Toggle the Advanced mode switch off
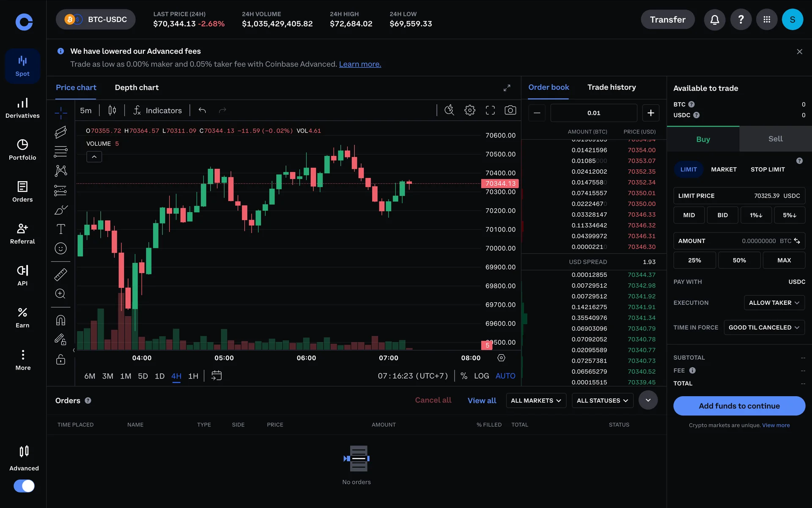The height and width of the screenshot is (508, 812). tap(24, 486)
